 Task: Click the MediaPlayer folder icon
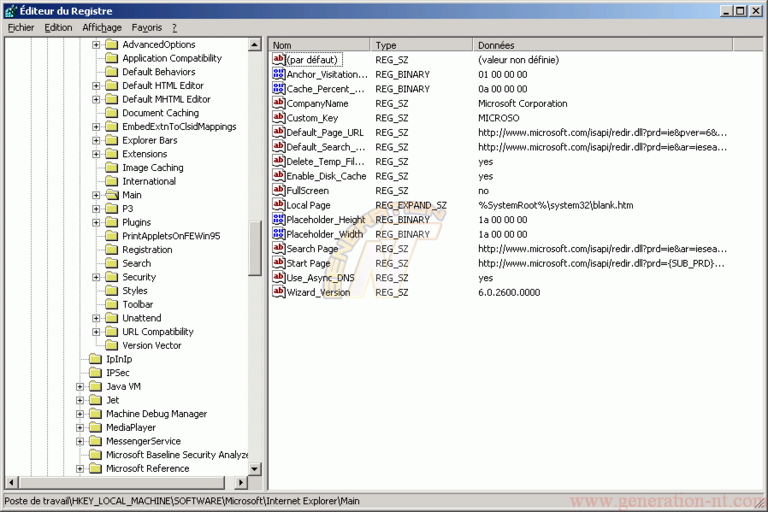click(x=96, y=428)
